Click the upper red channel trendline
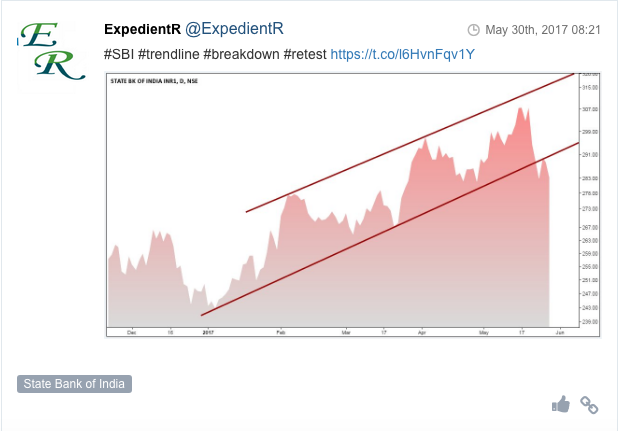Screen dimensions: 618x431 [410, 143]
